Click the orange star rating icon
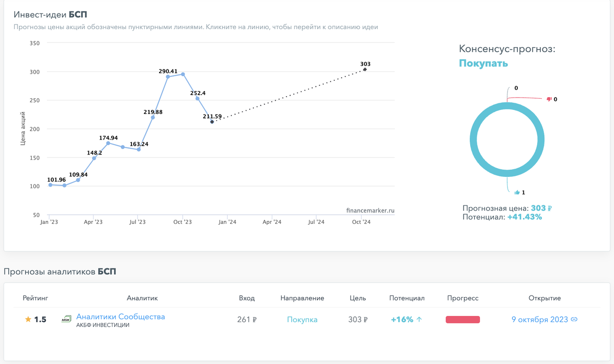This screenshot has height=364, width=614. point(28,320)
